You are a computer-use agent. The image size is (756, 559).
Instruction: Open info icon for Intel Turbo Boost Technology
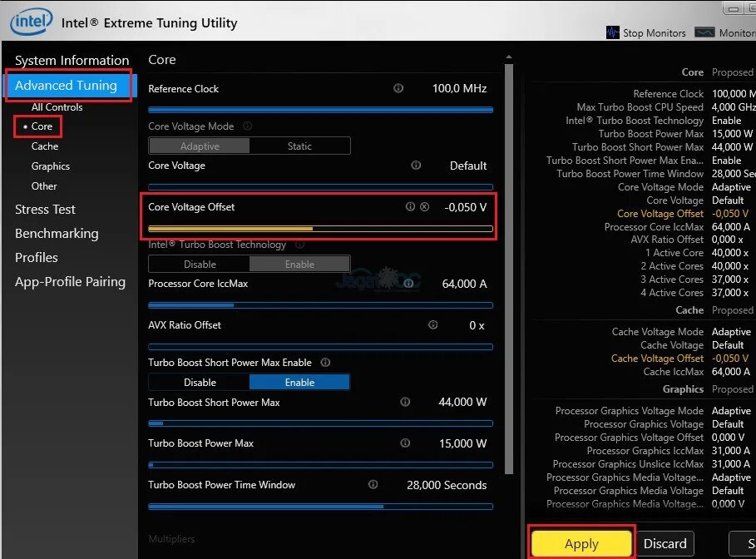coord(299,245)
